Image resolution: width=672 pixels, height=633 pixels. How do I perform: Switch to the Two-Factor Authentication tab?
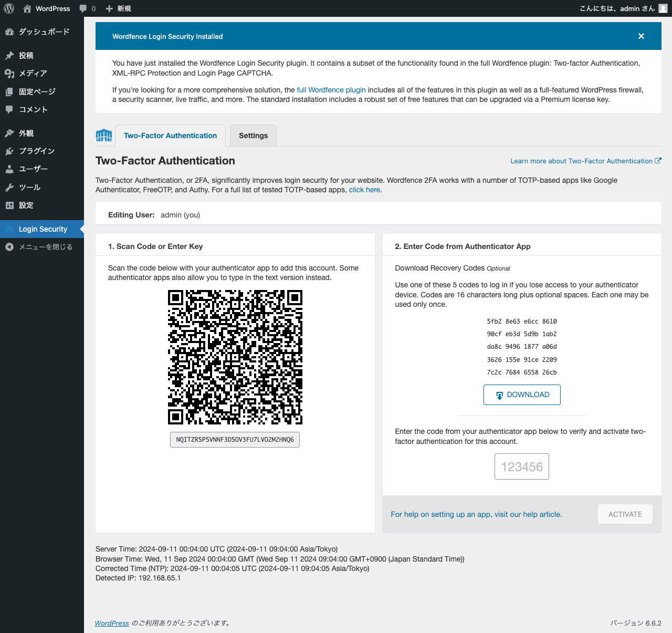pyautogui.click(x=170, y=136)
